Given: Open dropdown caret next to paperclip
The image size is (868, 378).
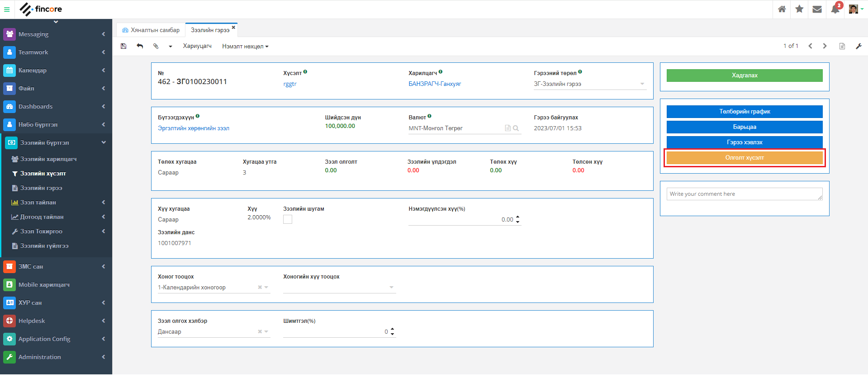Looking at the screenshot, I should 171,47.
